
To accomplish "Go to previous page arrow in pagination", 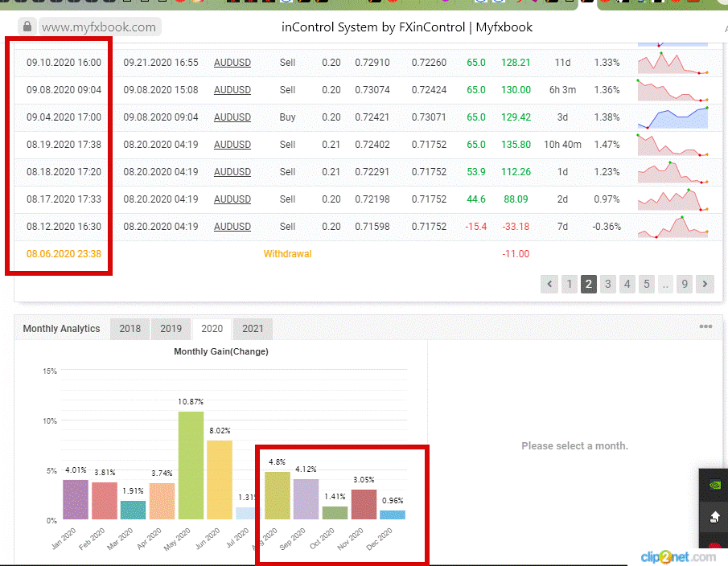I will (x=549, y=284).
